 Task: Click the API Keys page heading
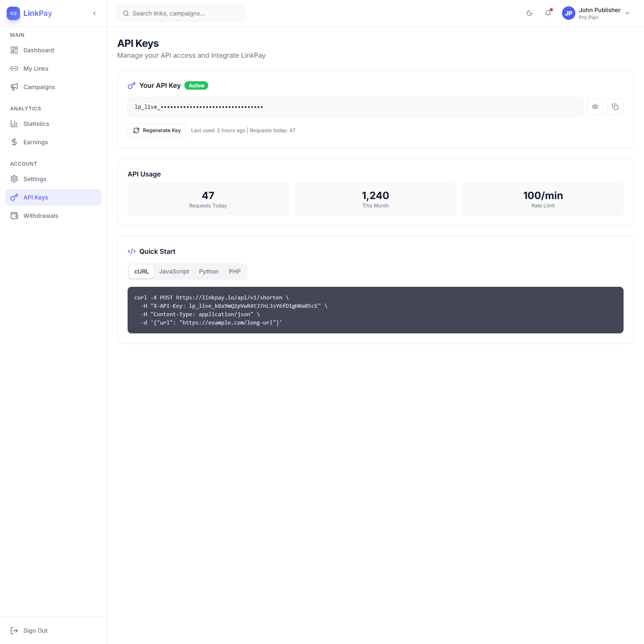click(x=138, y=43)
